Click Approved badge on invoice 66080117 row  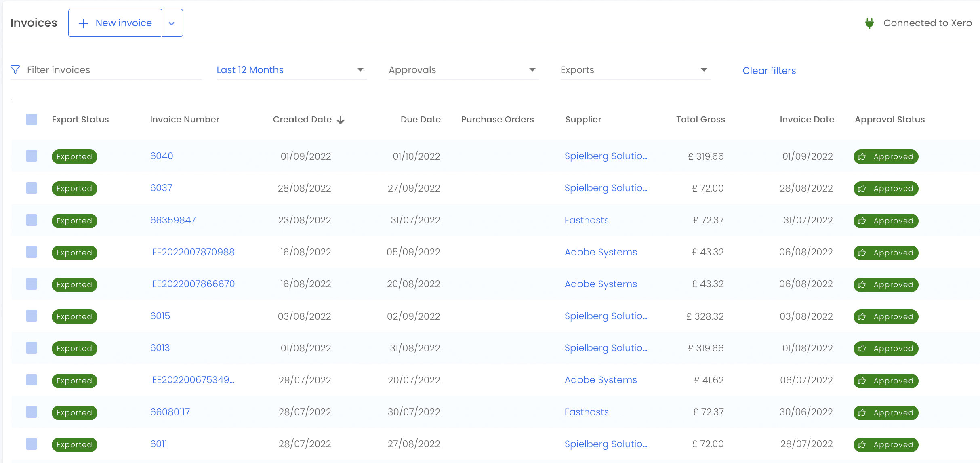[886, 413]
